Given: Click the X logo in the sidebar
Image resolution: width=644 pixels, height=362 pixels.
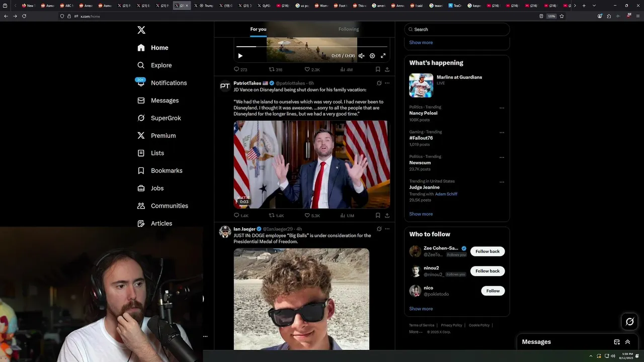Looking at the screenshot, I should pos(141,30).
